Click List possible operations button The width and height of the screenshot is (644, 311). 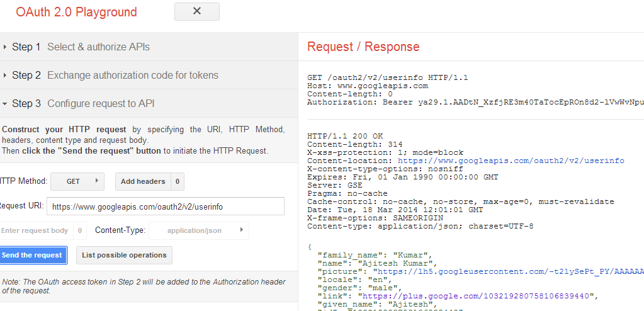click(124, 255)
